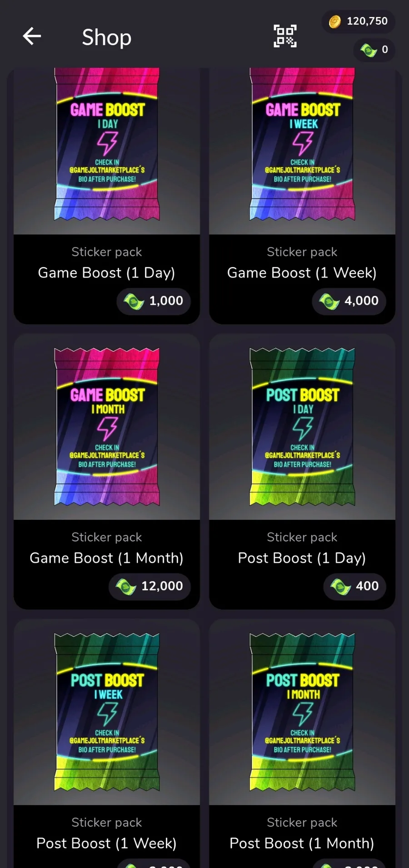Select the Post Boost 1 Week pack image
Viewport: 409px width, 868px height.
pos(107,712)
